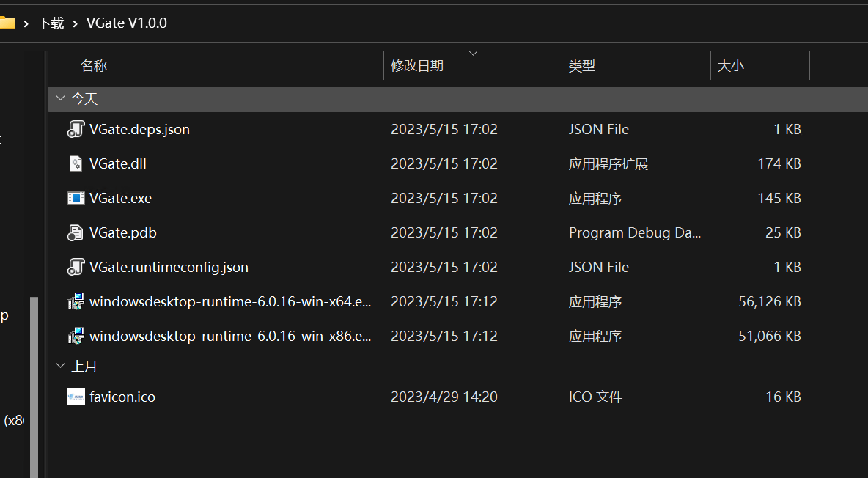Go to 下载 in the breadcrumb
The image size is (868, 478).
(x=51, y=23)
